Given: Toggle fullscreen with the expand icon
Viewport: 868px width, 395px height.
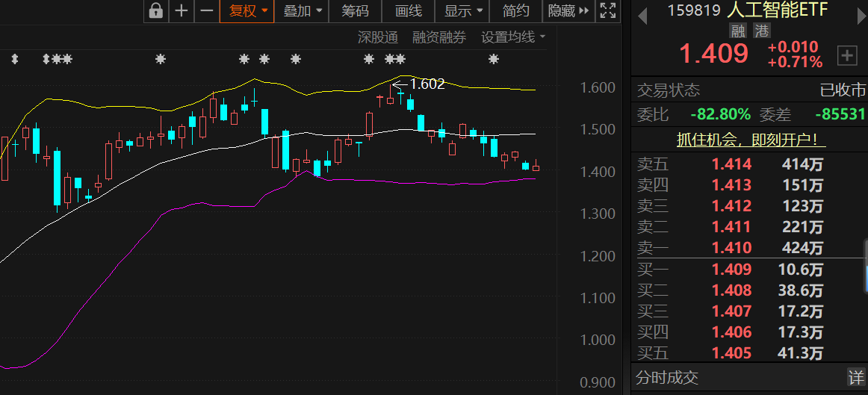Looking at the screenshot, I should click(x=608, y=10).
